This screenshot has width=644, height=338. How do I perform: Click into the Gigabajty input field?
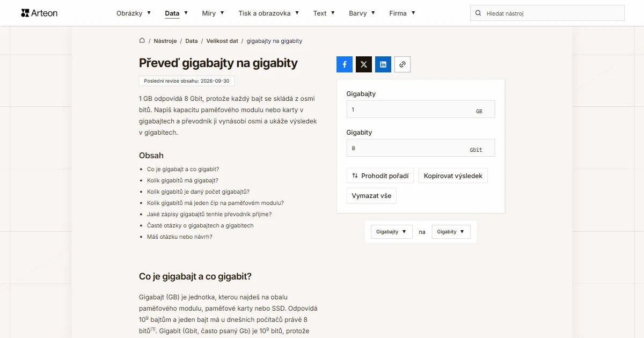coord(421,109)
